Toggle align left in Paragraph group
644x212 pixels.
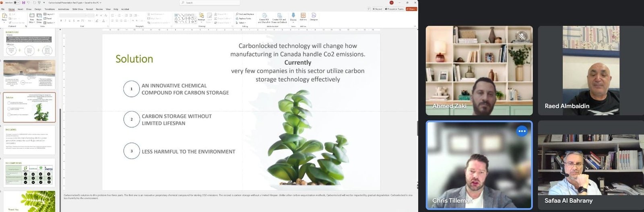(112, 21)
